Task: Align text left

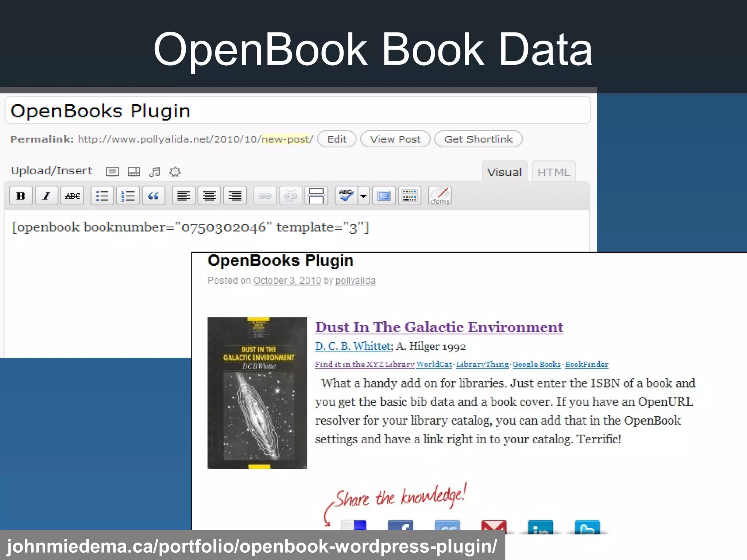Action: [183, 196]
